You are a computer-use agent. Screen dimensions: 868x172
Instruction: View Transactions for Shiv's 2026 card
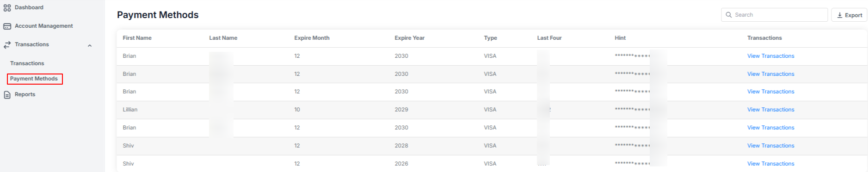[x=770, y=164]
